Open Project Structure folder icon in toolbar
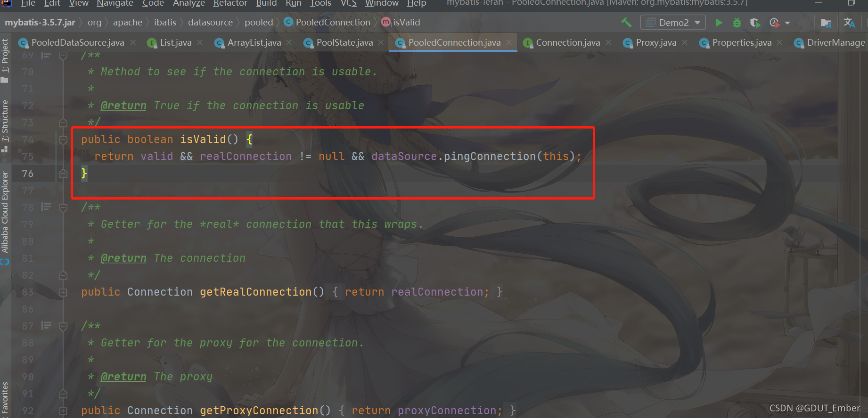 click(x=826, y=23)
